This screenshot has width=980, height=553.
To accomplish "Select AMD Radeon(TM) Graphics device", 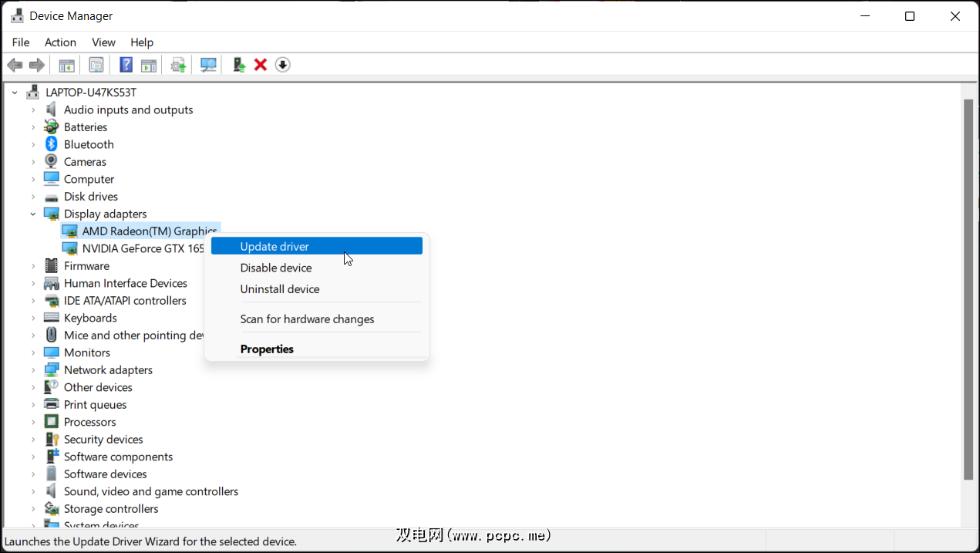I will coord(150,231).
